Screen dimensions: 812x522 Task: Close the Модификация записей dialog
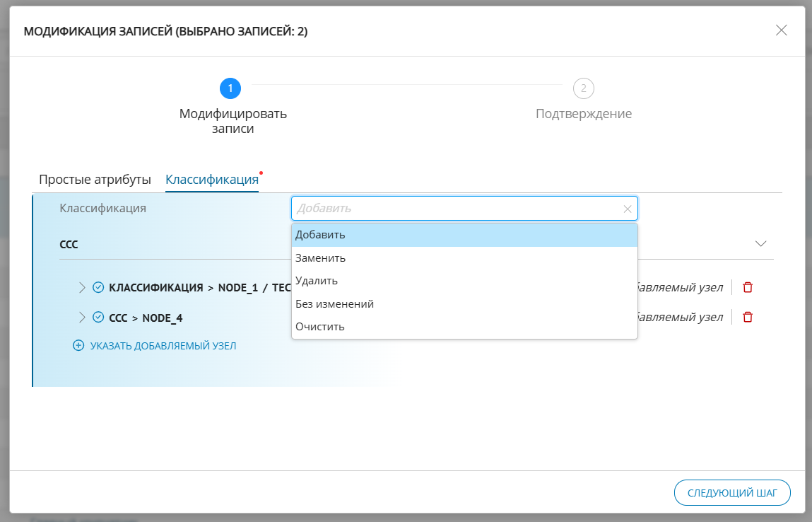coord(781,30)
